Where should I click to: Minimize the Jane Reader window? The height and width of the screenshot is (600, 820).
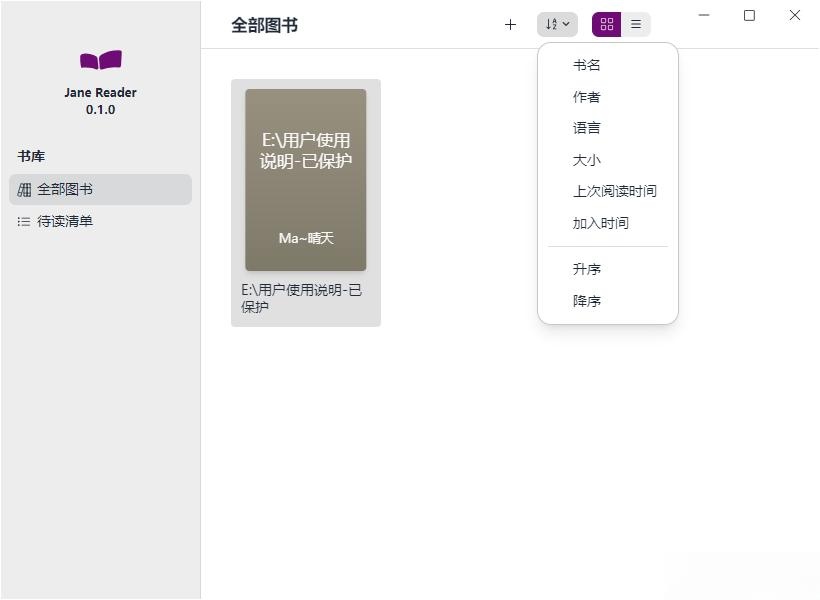(704, 15)
